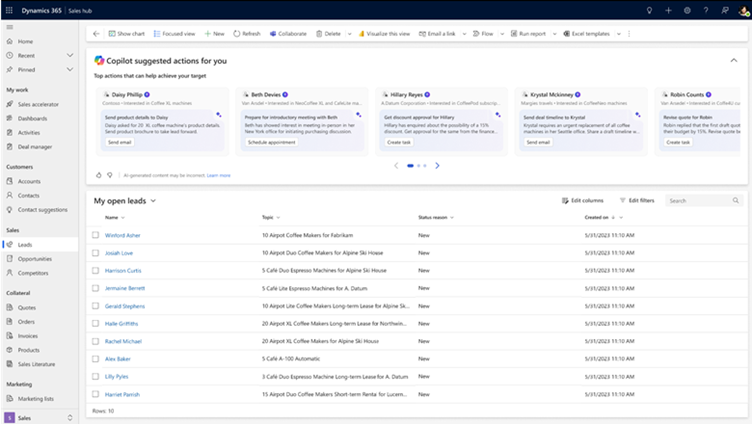Click the Refresh toolbar button
Viewport: 752px width, 424px height.
click(247, 33)
